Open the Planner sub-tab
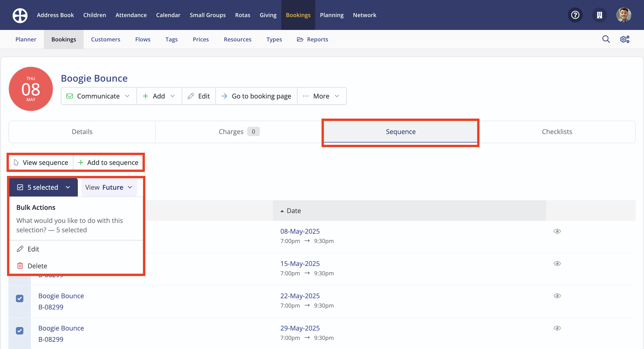Image resolution: width=644 pixels, height=349 pixels. 26,39
